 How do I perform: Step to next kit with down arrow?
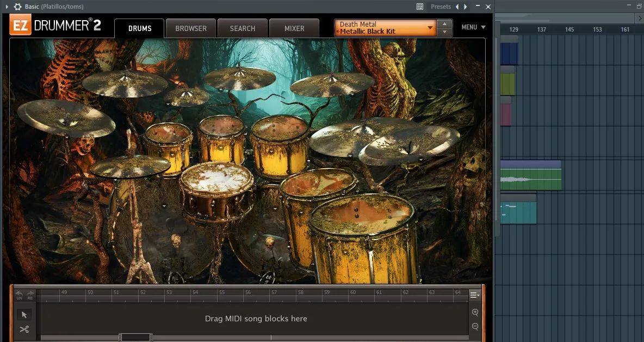[444, 32]
